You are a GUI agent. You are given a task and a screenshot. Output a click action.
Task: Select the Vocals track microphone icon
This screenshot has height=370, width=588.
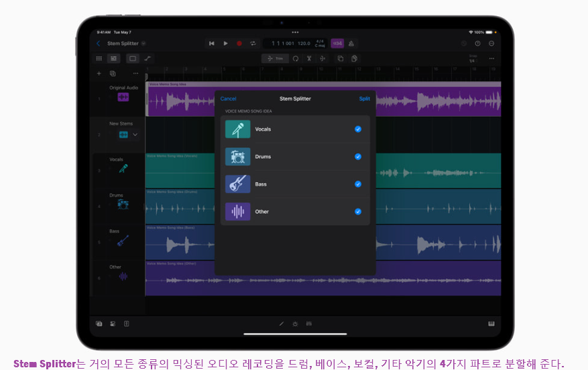click(x=123, y=169)
